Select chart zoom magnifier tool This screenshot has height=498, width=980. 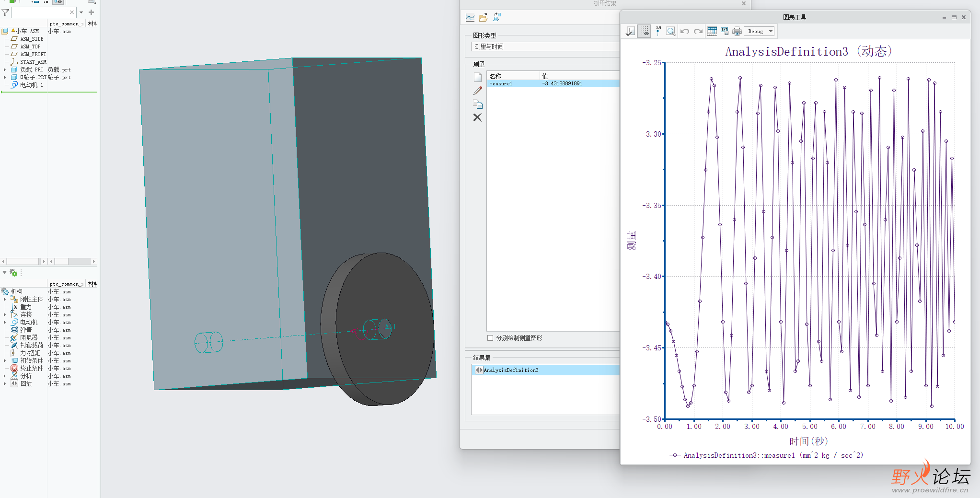671,32
